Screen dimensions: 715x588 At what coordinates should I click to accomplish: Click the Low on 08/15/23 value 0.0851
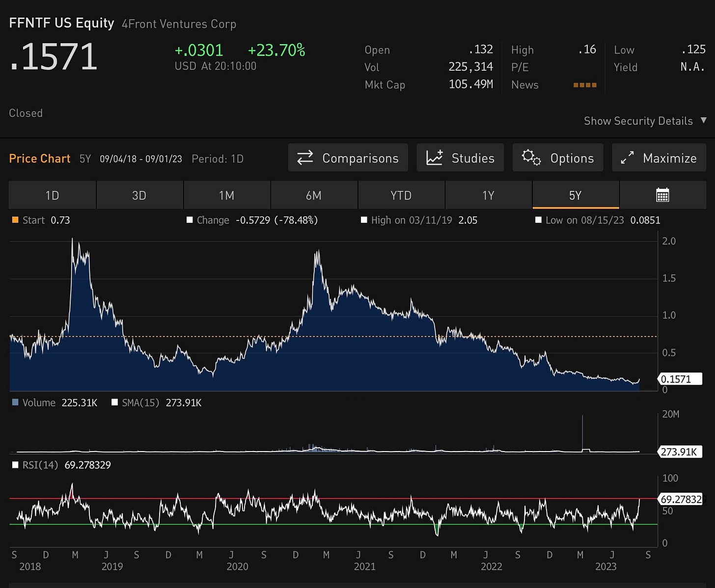[x=645, y=220]
